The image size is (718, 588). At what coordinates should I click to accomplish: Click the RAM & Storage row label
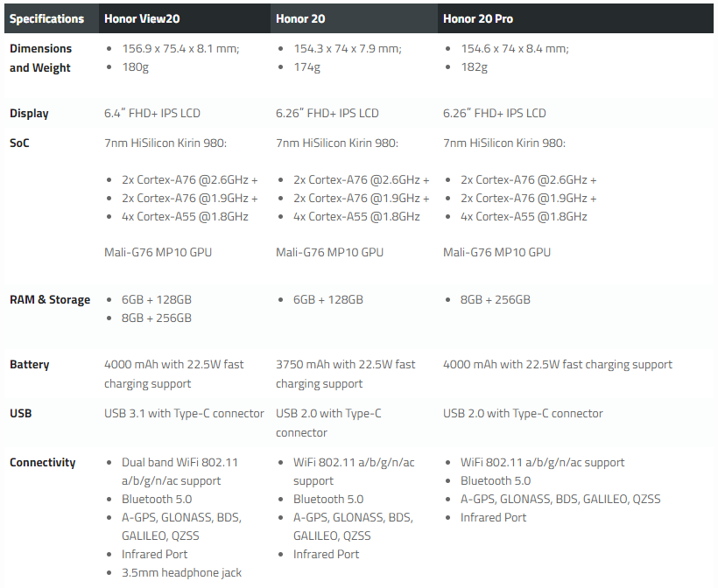point(50,299)
